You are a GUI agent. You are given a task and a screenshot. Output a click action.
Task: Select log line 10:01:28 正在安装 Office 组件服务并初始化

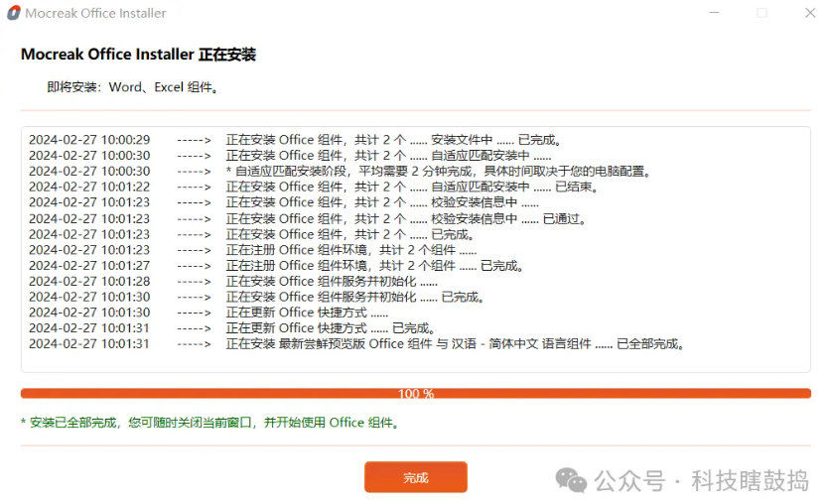233,281
